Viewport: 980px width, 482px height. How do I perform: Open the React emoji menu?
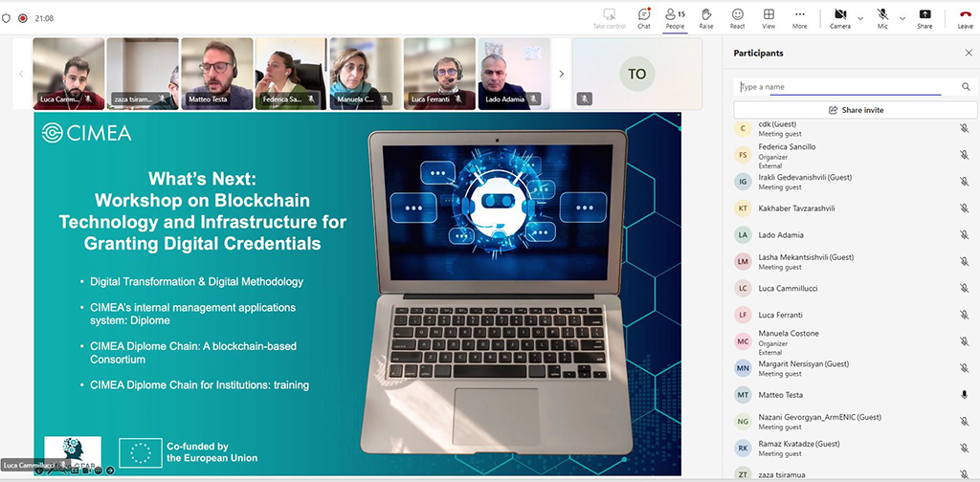738,17
